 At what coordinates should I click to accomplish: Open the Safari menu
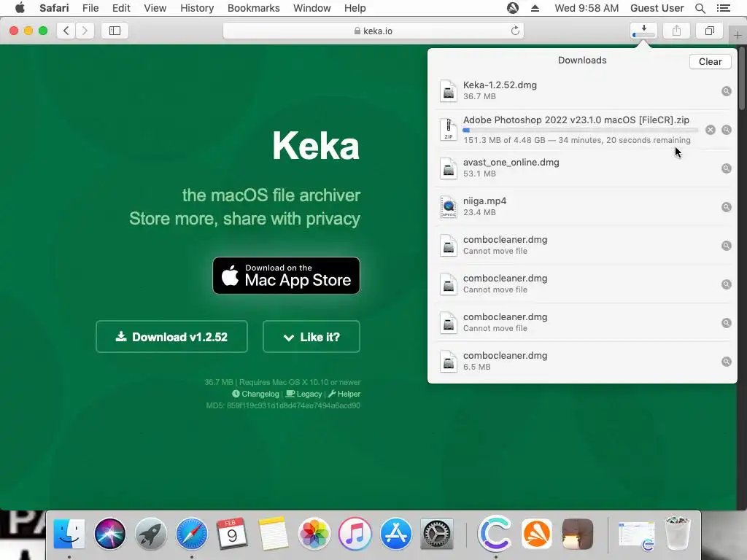54,8
